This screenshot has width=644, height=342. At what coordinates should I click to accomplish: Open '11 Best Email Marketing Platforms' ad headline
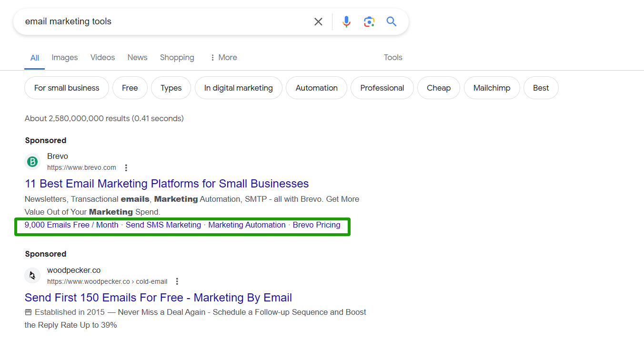coord(167,184)
